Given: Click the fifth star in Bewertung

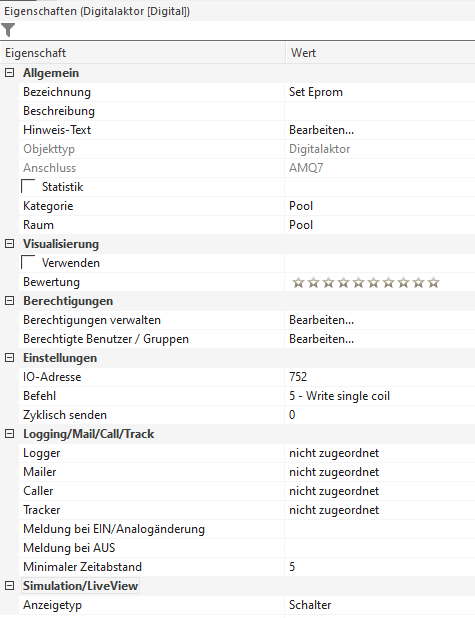Looking at the screenshot, I should 358,283.
